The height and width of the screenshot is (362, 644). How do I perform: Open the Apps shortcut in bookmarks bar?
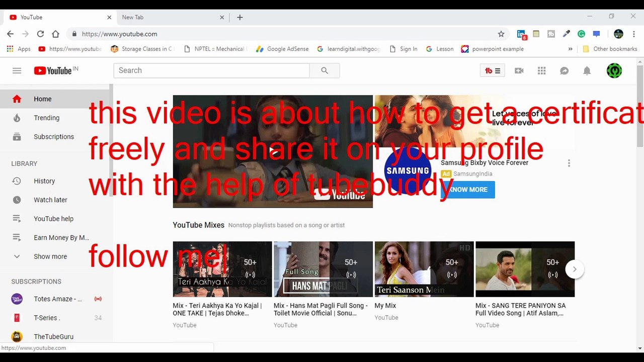click(x=19, y=49)
